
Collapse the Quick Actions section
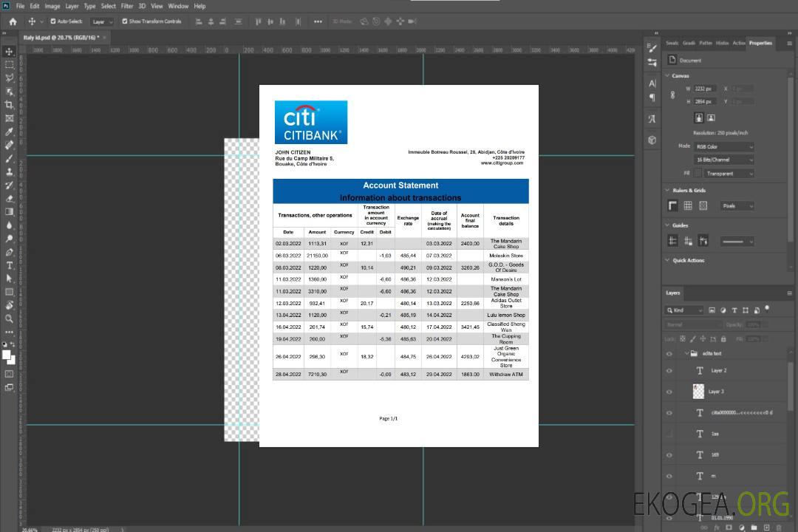coord(668,260)
